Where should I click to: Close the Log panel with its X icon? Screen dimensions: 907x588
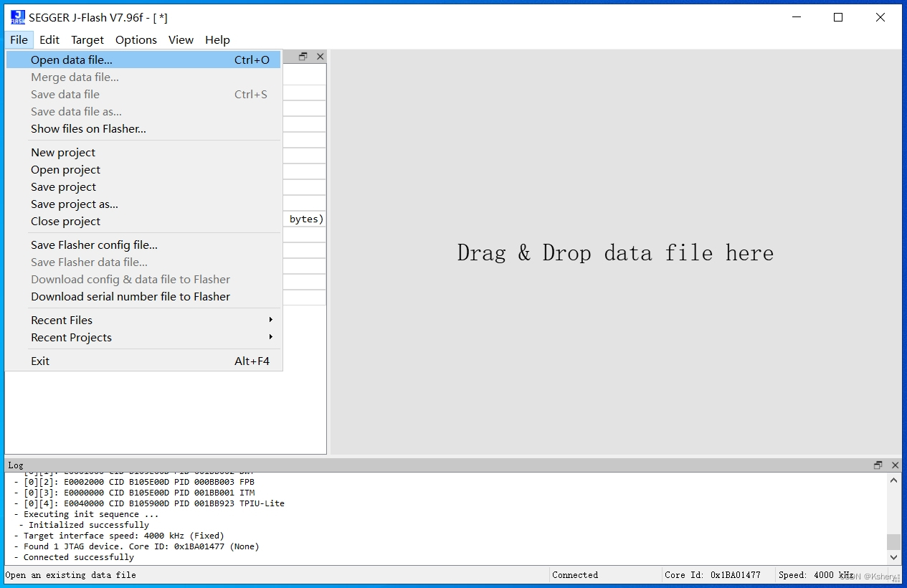click(x=895, y=465)
